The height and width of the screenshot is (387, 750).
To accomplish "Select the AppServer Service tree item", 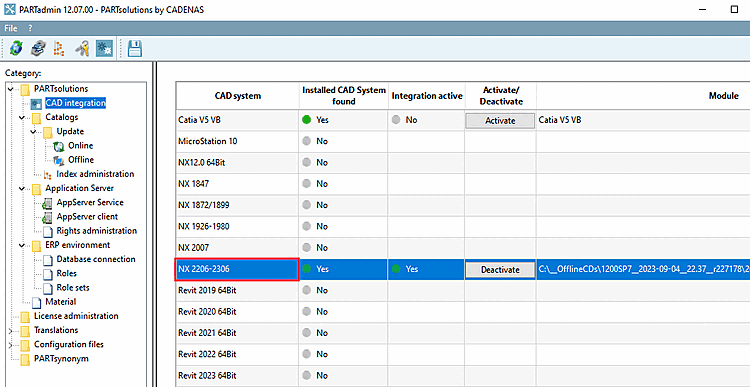I will point(90,202).
